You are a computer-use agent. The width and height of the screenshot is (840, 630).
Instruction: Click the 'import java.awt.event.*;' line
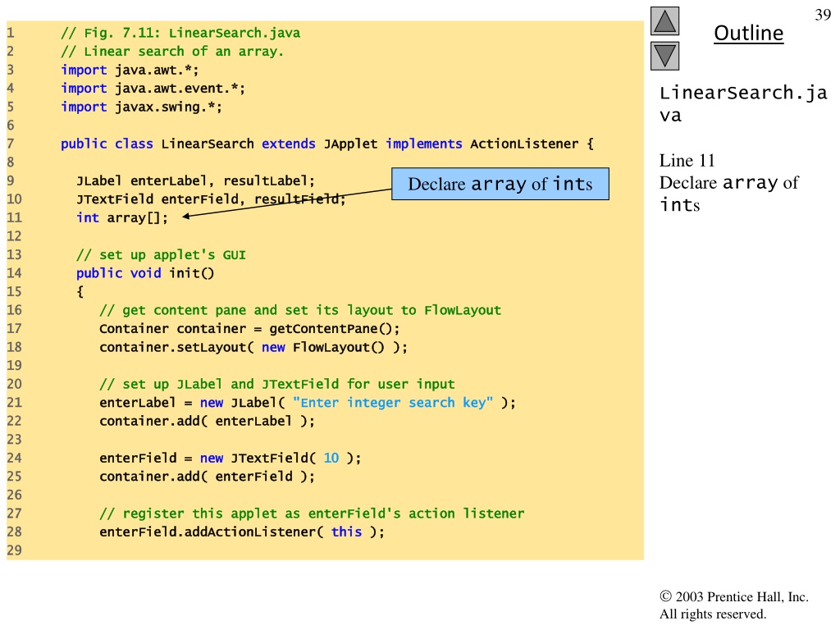(153, 89)
